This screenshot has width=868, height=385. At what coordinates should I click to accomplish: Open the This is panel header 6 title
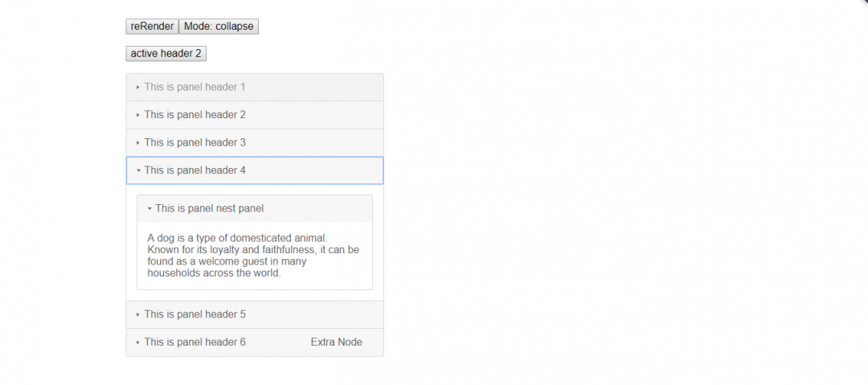tap(194, 342)
